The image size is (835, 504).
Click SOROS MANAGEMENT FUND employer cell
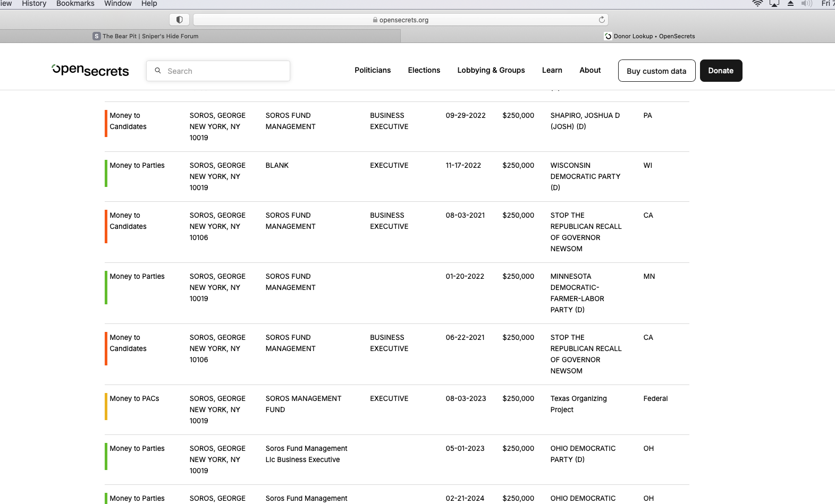[x=303, y=404]
